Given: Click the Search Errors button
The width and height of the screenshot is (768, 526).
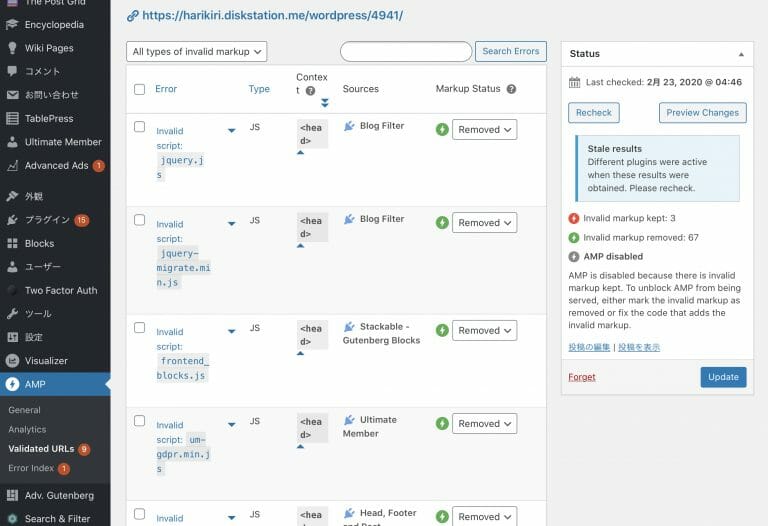Looking at the screenshot, I should click(x=511, y=51).
